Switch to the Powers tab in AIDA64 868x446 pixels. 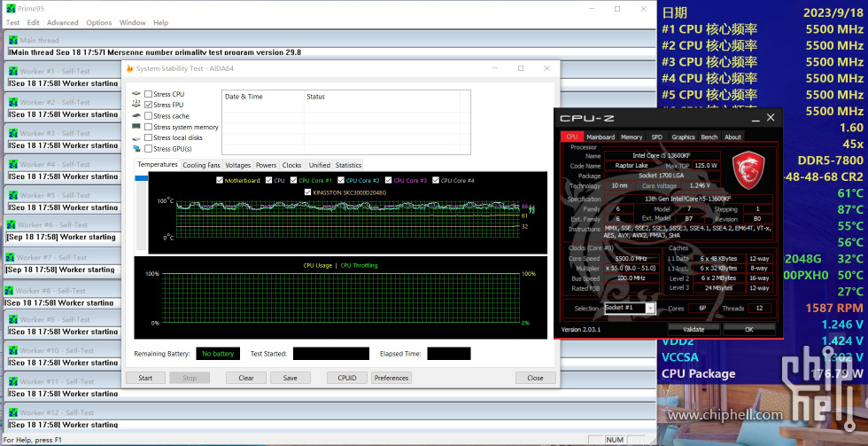(x=267, y=165)
